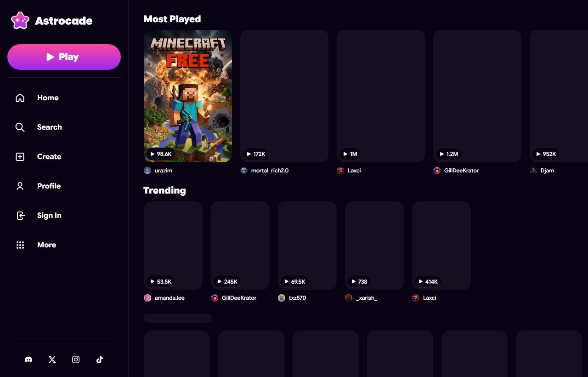
Task: Click mortal_rich2.0's avatar icon
Action: (244, 171)
